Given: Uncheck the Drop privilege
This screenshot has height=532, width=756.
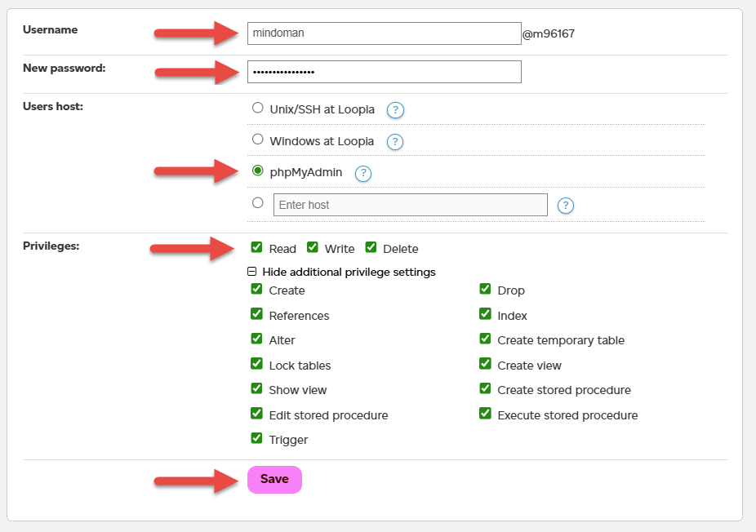Looking at the screenshot, I should click(486, 289).
